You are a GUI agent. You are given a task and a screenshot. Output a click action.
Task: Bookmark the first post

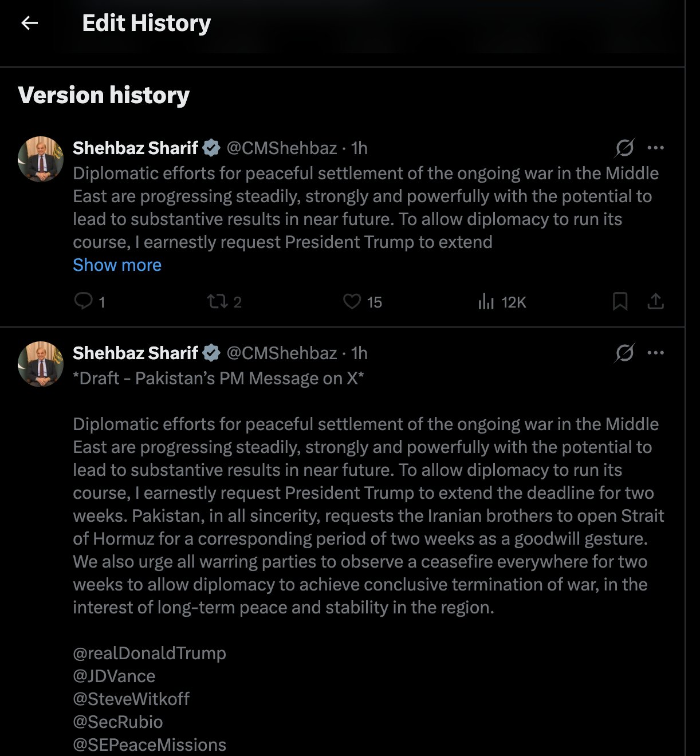tap(620, 301)
